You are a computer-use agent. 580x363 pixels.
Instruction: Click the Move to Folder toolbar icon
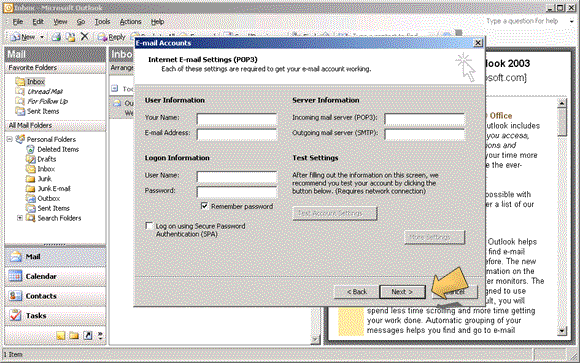point(70,37)
